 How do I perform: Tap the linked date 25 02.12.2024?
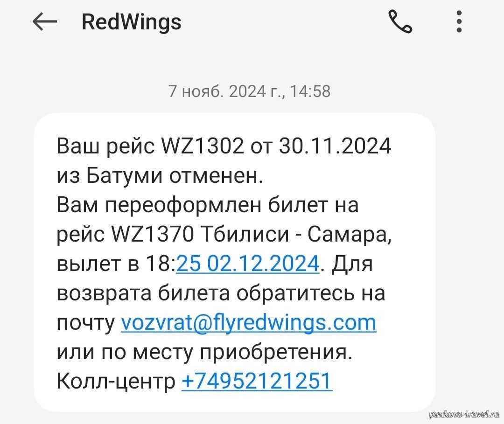pos(248,264)
